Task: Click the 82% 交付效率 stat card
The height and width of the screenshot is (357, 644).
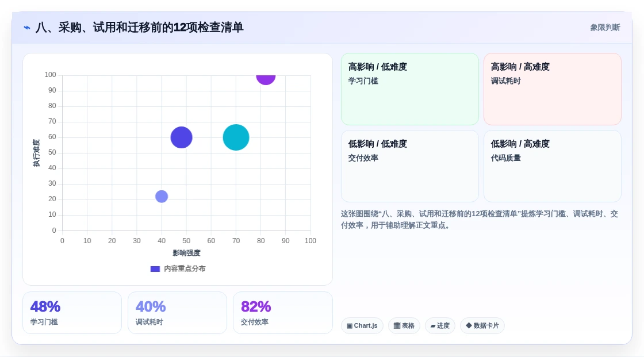Action: pyautogui.click(x=282, y=313)
